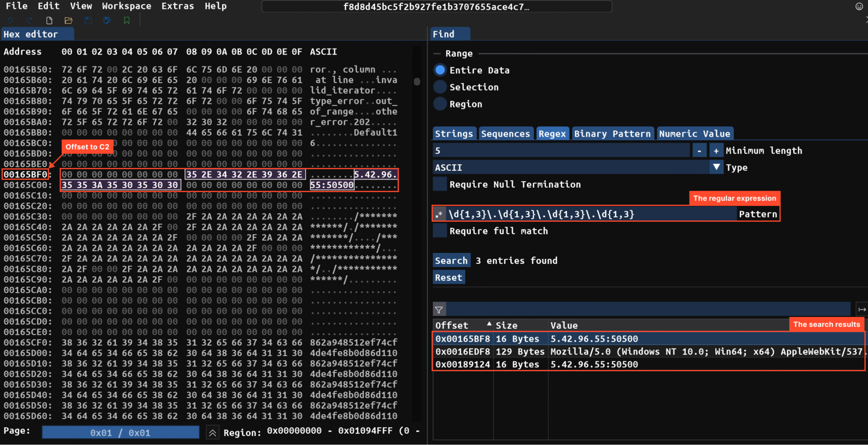Open a file using the folder icon
Screen dimensions: 868x445
(x=68, y=20)
